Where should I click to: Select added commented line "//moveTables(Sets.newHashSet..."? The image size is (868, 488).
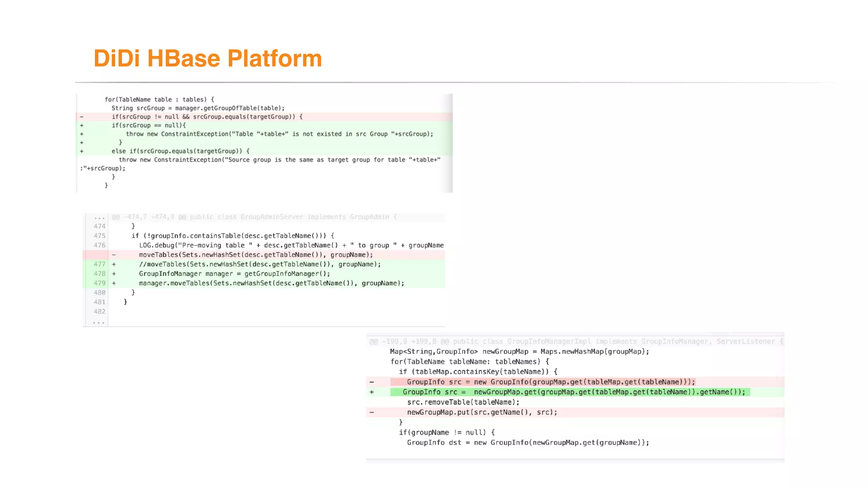tap(264, 264)
